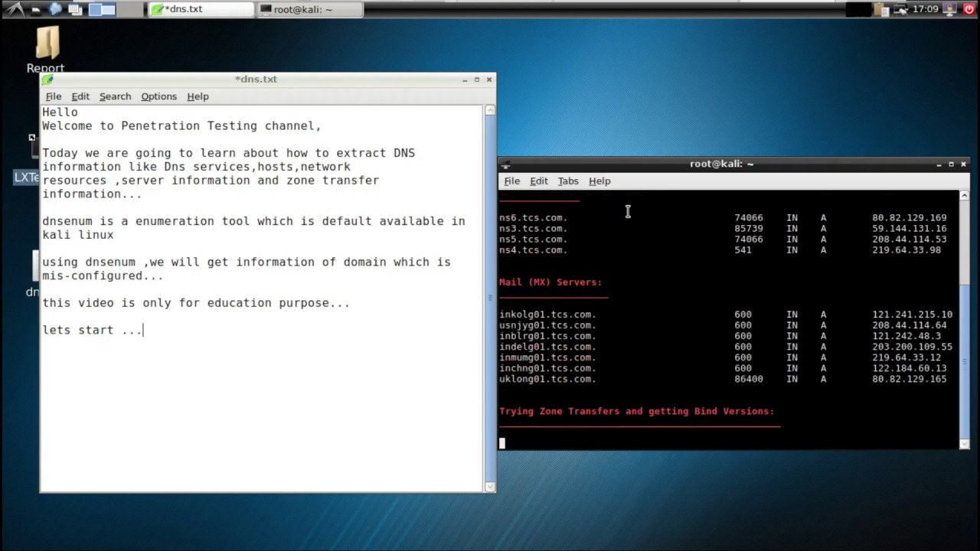Click text 'lets start ...' in editor
The height and width of the screenshot is (551, 980).
92,330
